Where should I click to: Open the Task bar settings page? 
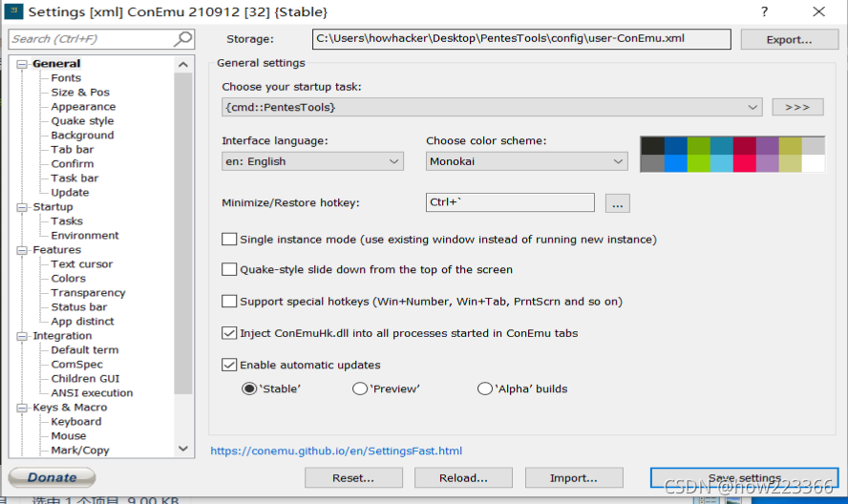pyautogui.click(x=74, y=178)
